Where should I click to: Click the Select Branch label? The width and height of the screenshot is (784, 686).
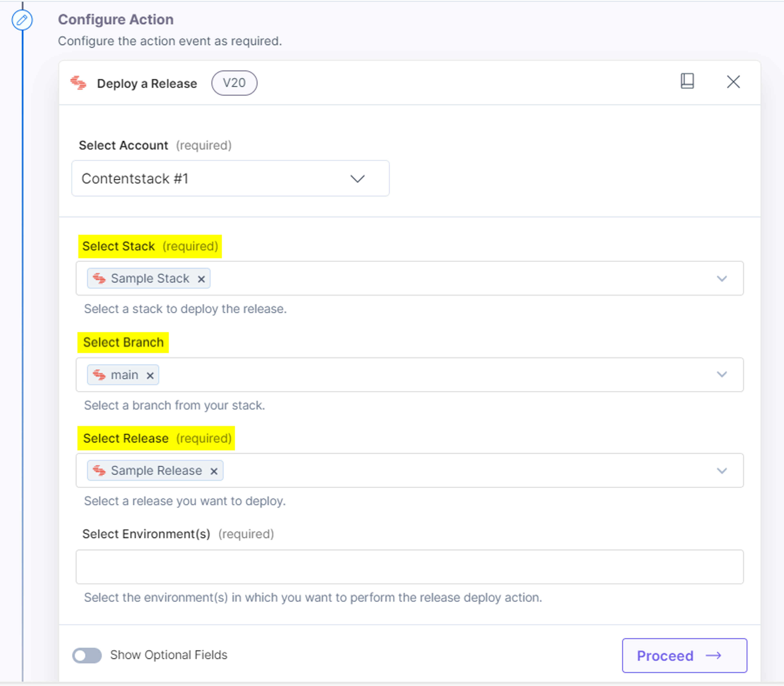pyautogui.click(x=123, y=342)
